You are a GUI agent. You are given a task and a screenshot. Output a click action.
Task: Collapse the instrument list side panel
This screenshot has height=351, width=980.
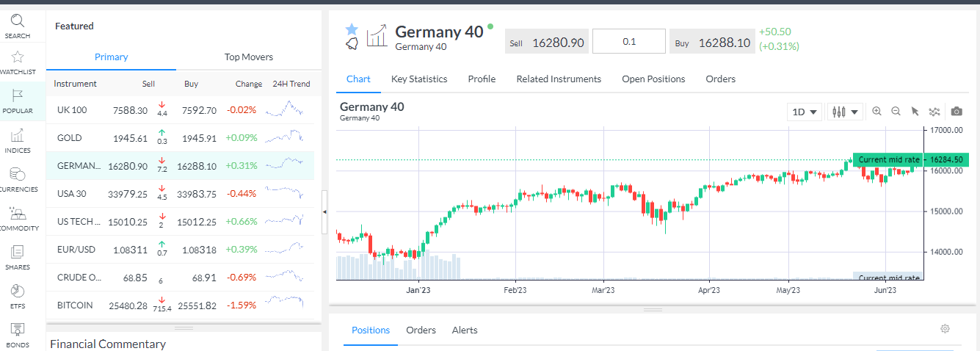[325, 211]
